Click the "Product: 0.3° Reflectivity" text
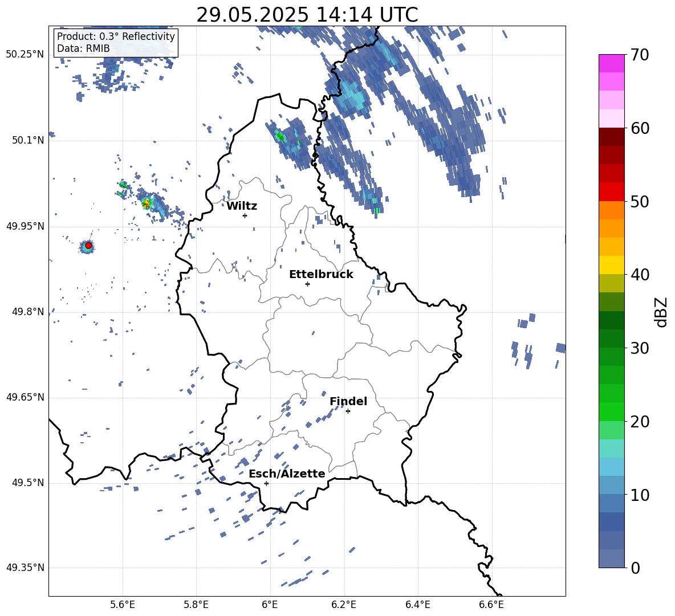675x616 pixels. pos(116,36)
